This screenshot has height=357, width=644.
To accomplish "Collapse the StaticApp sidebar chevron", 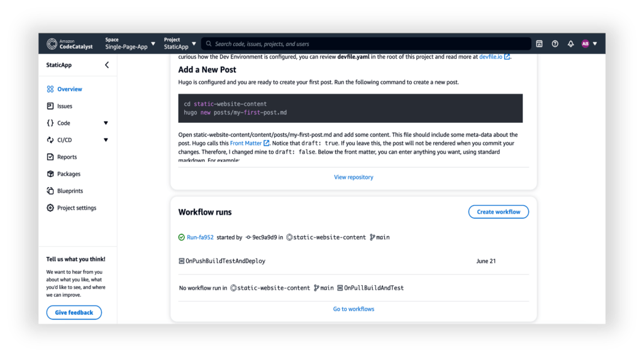I will click(107, 65).
